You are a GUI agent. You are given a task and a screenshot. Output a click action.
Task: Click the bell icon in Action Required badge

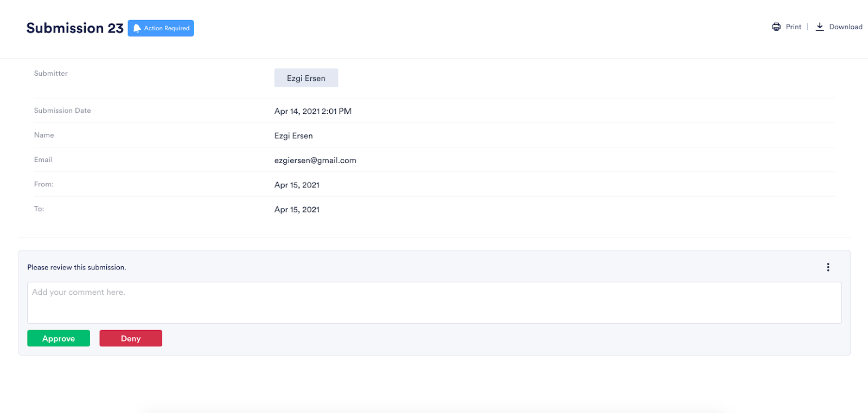[137, 28]
